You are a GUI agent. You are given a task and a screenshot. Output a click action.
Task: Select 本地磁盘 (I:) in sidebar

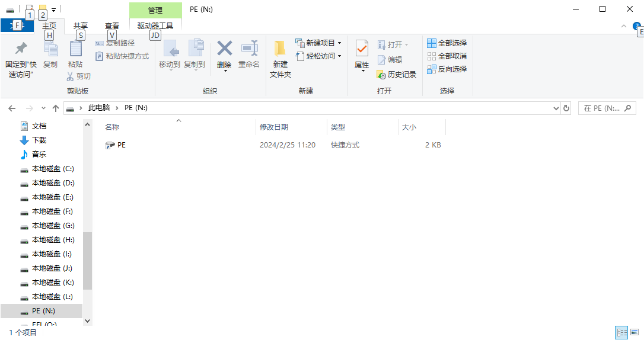tap(47, 254)
